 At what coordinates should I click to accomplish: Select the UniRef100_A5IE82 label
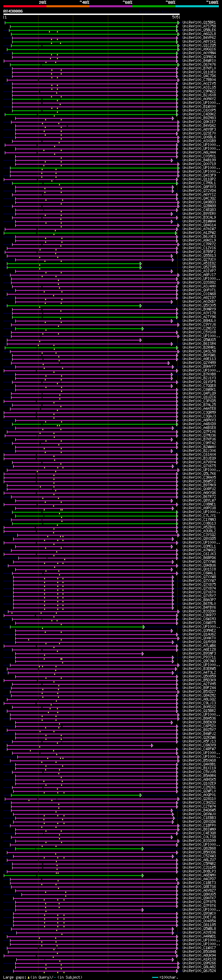199,263
